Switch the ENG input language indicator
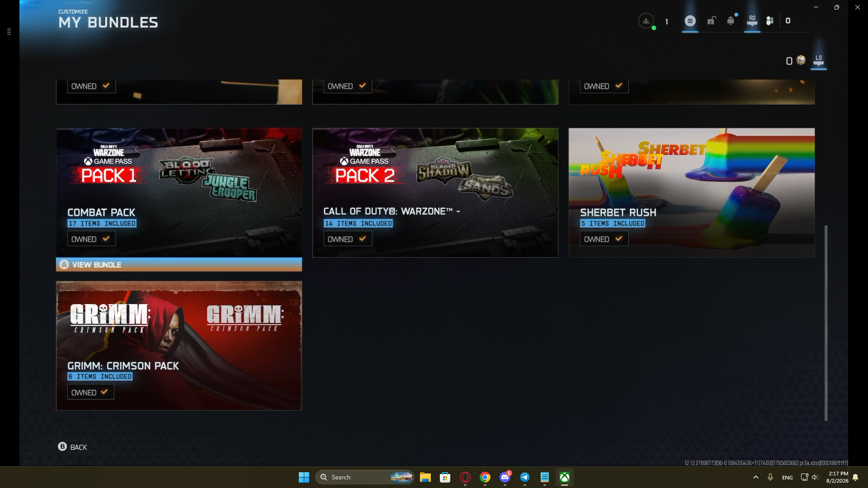868x488 pixels. [787, 477]
